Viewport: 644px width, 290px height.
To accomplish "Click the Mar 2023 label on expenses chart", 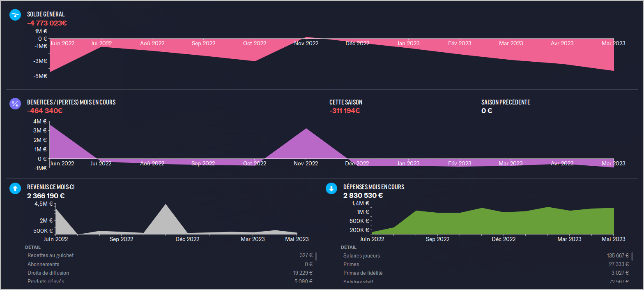I will pos(569,239).
